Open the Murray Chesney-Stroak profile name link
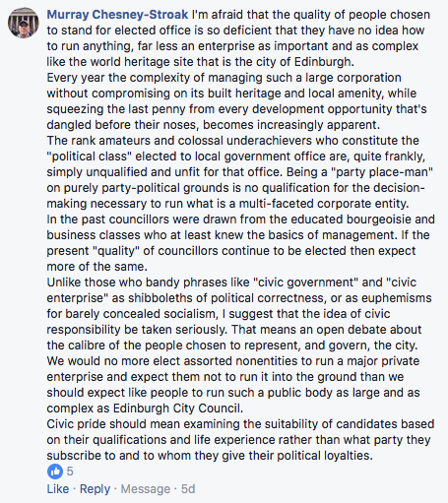Screen dimensions: 448x503 click(117, 15)
